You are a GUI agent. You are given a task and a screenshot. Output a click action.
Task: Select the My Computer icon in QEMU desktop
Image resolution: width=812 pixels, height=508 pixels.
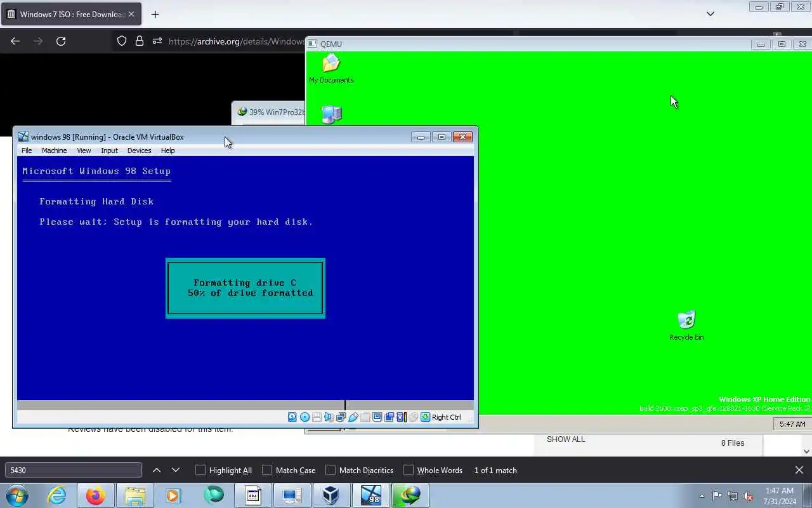pyautogui.click(x=332, y=114)
